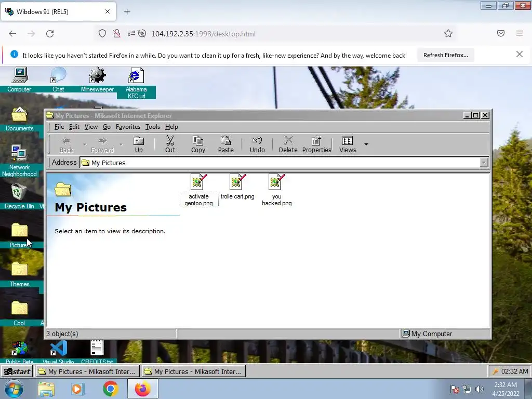Open a new Firefox tab
The height and width of the screenshot is (399, 532).
point(127,12)
